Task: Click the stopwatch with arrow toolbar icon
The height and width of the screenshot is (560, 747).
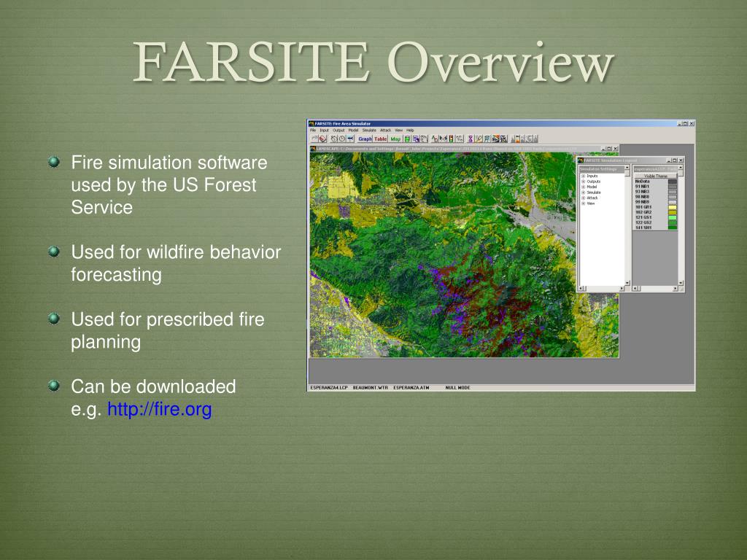Action: 334,139
